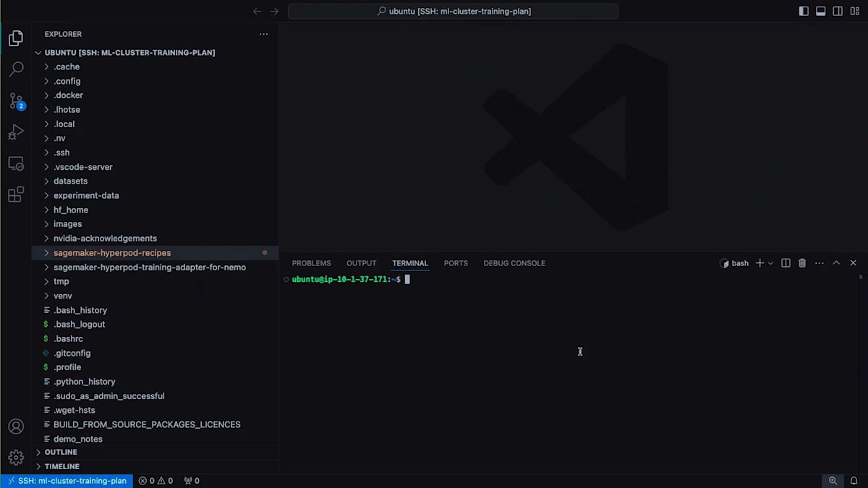Expand the .config folder
The width and height of the screenshot is (868, 488).
(155, 81)
